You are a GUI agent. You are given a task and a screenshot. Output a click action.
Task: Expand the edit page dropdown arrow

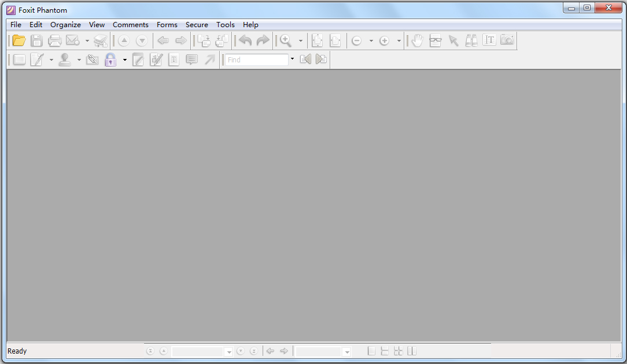pyautogui.click(x=51, y=60)
